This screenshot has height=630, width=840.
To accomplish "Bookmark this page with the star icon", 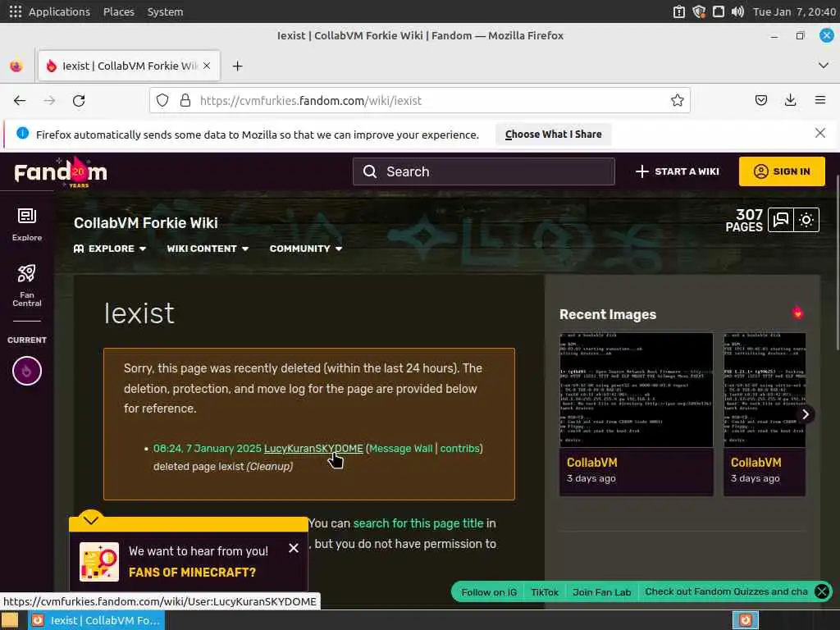I will (677, 100).
